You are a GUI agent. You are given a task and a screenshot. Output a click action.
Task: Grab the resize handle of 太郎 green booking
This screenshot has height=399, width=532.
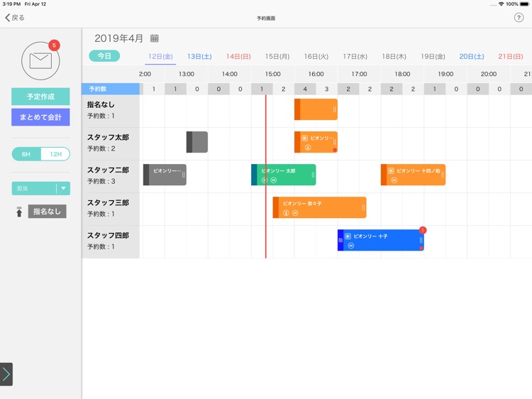tap(313, 175)
